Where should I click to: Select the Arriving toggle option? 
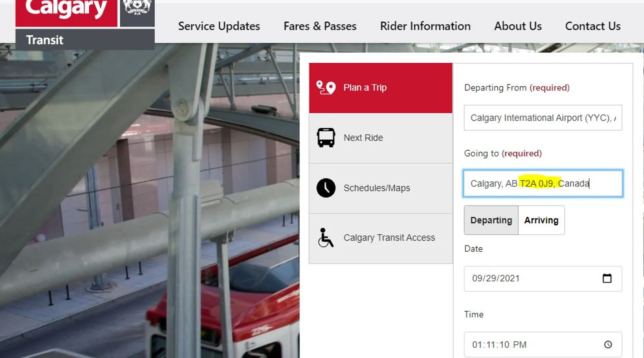tap(541, 220)
